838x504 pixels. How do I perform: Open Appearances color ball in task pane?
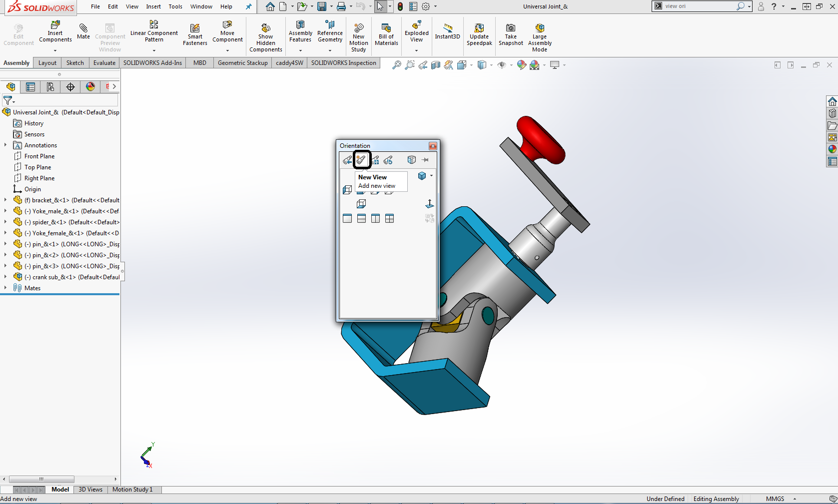pyautogui.click(x=832, y=149)
